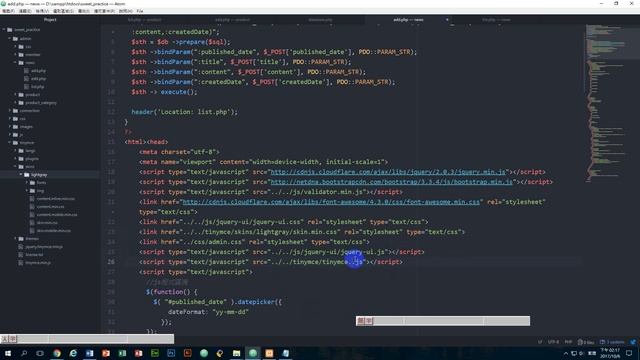Select the images folder icon

point(15,127)
